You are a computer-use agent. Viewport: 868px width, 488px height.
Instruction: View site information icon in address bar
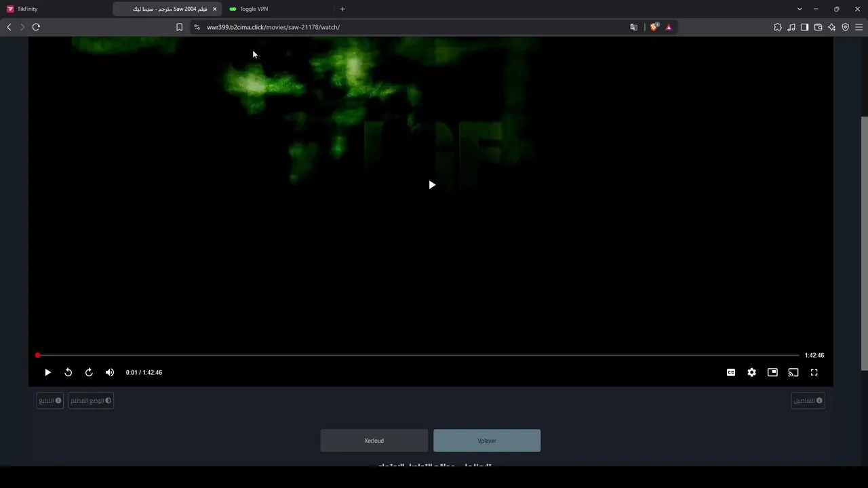click(197, 27)
